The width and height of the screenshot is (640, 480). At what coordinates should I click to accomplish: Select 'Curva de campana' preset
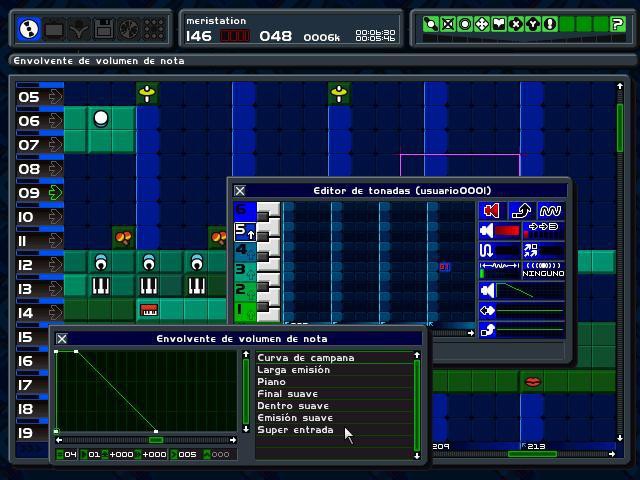[x=306, y=357]
